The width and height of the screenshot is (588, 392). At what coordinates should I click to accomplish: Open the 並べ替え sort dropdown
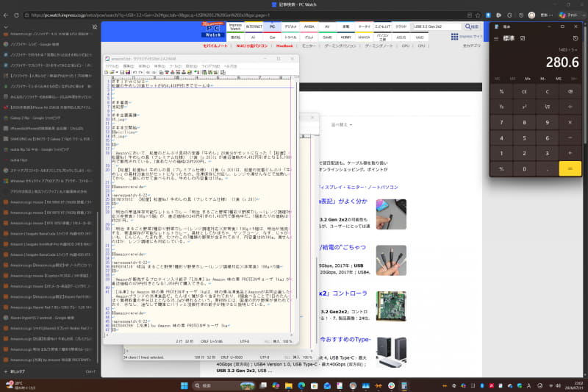pos(341,124)
